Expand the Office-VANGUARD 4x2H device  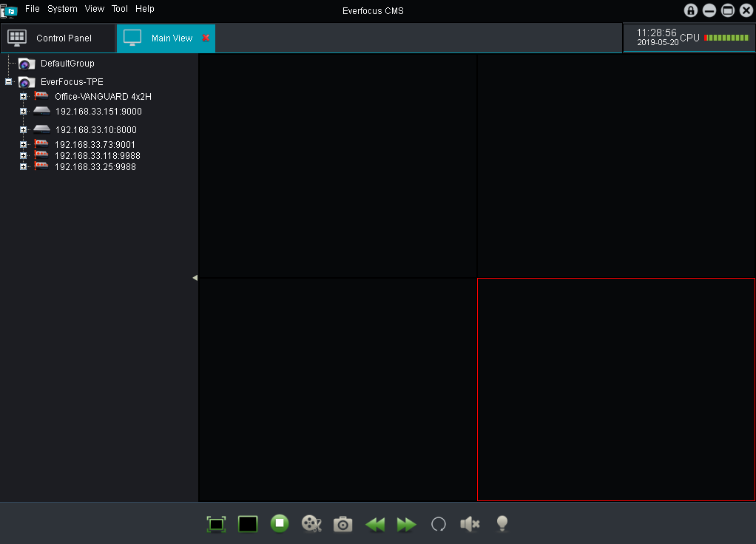pyautogui.click(x=23, y=97)
